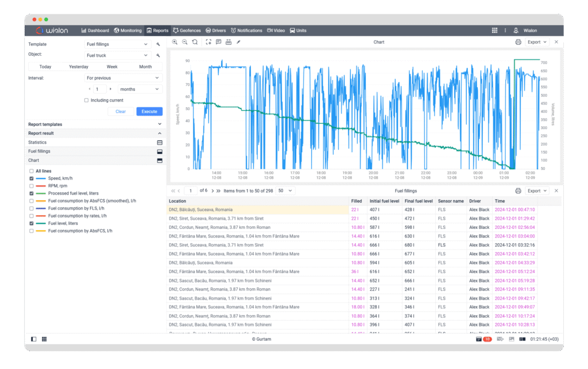Click the pencil icon in chart toolbar
The image size is (588, 369).
coord(238,42)
